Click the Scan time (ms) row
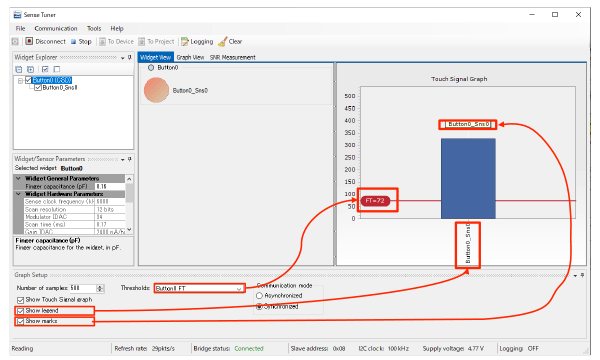This screenshot has width=600, height=360. 74,225
